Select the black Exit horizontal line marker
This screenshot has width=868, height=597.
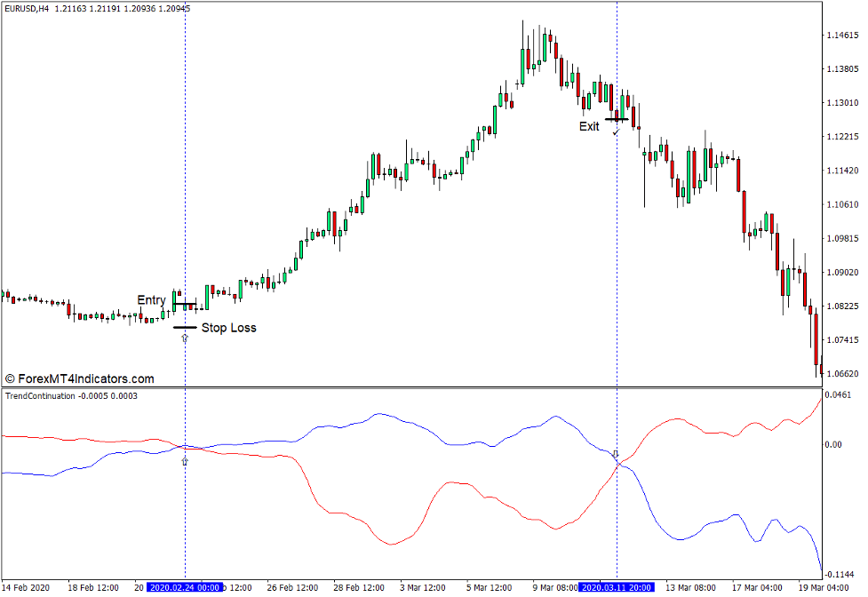tap(617, 119)
